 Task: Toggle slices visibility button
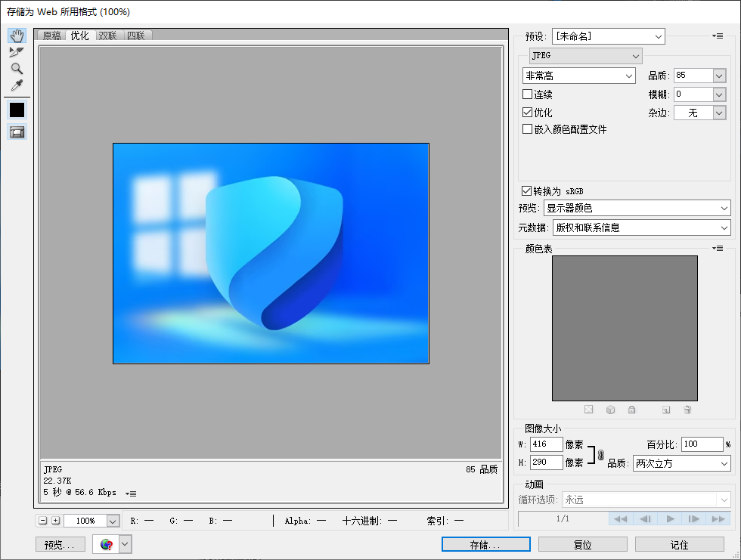pyautogui.click(x=17, y=132)
